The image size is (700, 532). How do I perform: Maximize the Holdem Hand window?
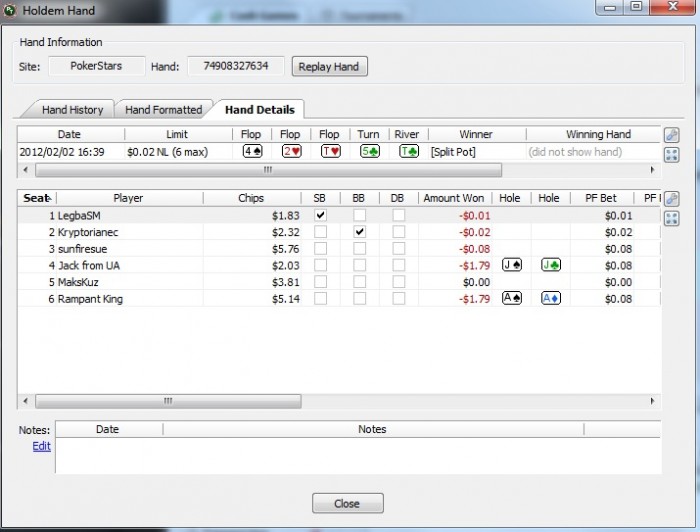pyautogui.click(x=636, y=6)
